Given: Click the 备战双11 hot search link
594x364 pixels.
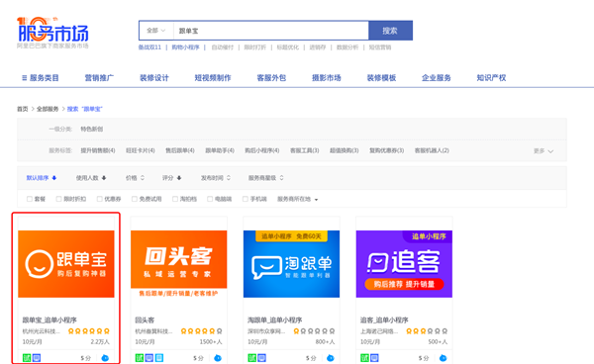Looking at the screenshot, I should (x=149, y=47).
